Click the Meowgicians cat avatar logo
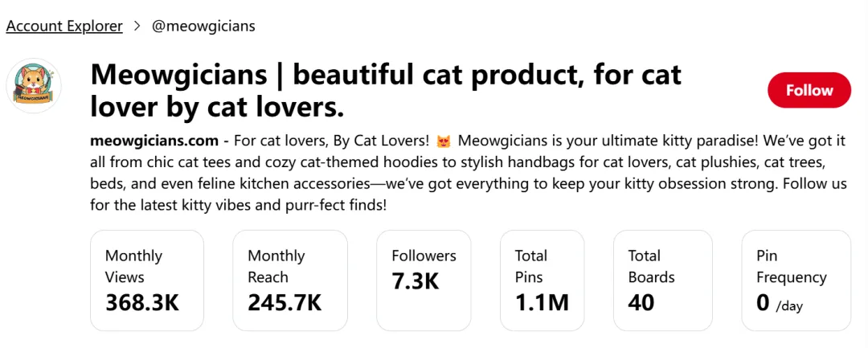The image size is (868, 348). point(34,85)
